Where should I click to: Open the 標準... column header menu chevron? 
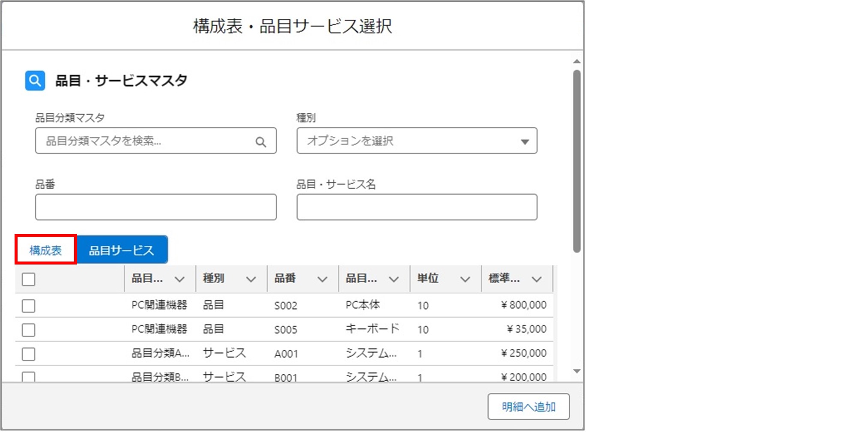coord(537,280)
